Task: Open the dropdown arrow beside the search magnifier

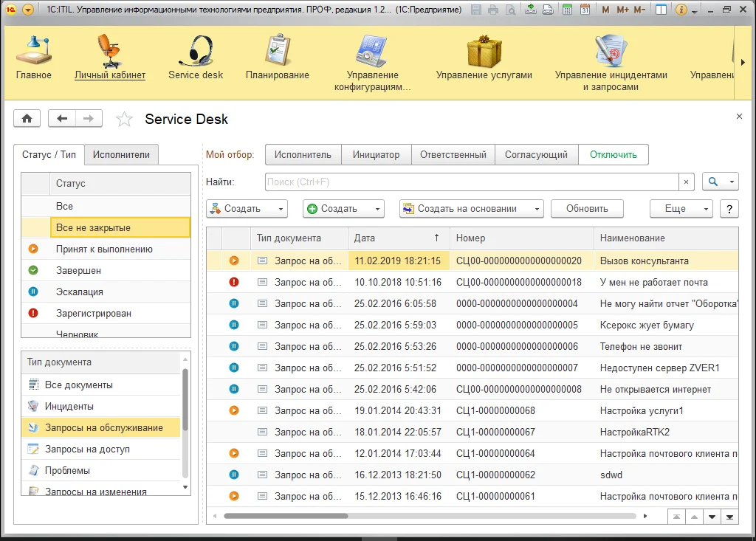Action: 732,182
